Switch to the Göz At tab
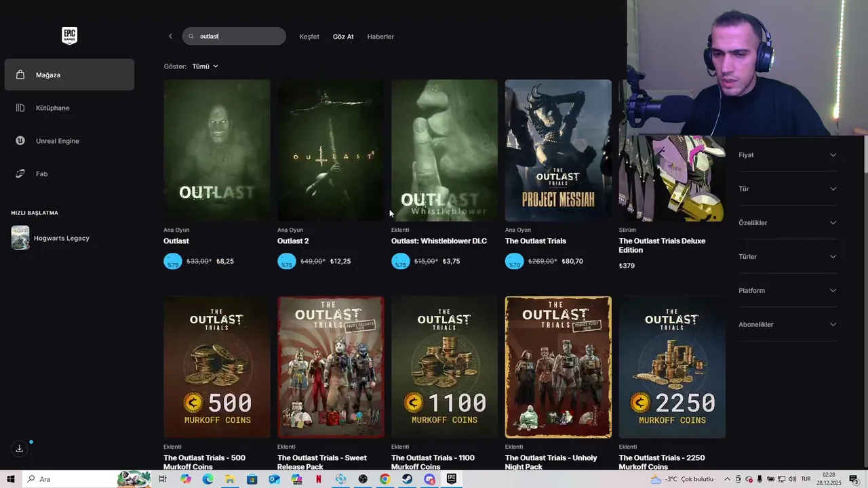Image resolution: width=868 pixels, height=488 pixels. (x=343, y=37)
